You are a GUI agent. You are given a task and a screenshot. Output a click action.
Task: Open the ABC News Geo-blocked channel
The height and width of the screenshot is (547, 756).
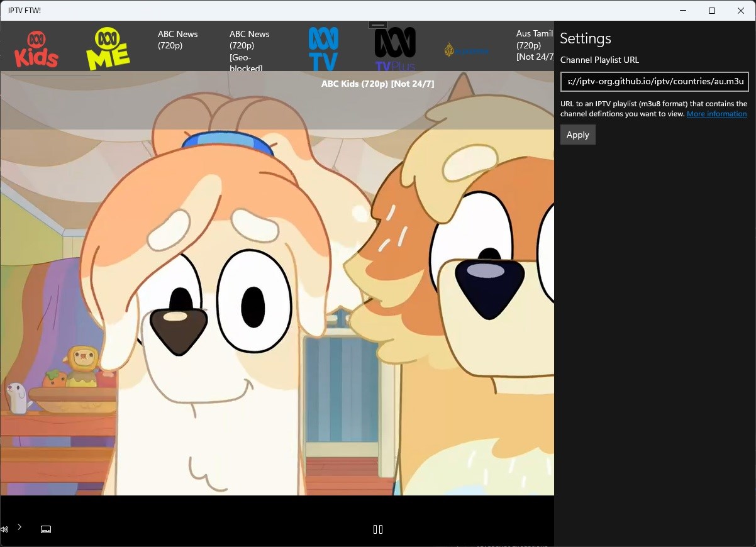click(249, 50)
